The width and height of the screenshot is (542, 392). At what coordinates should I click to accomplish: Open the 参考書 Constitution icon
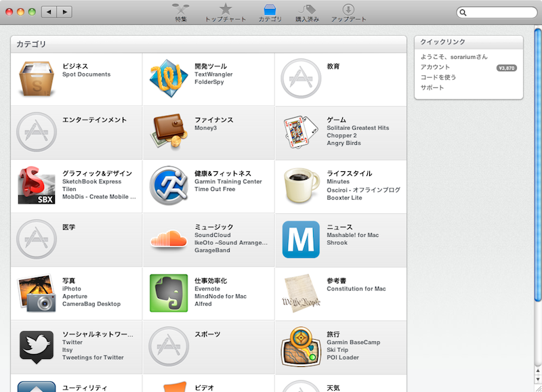(301, 293)
